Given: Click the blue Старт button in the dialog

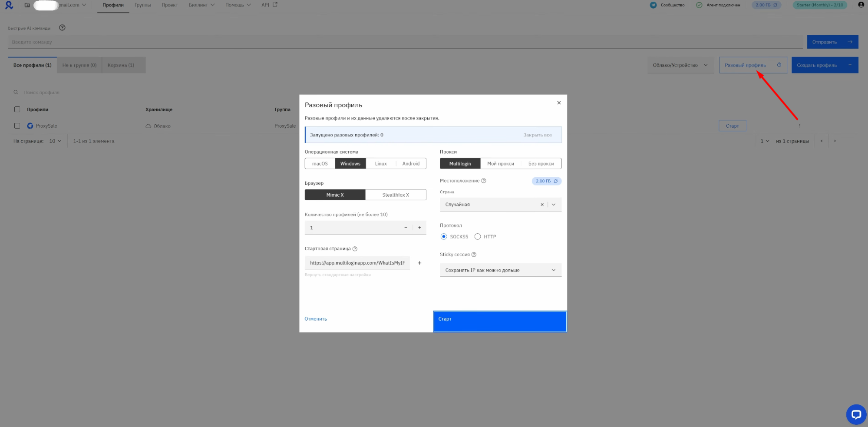Looking at the screenshot, I should point(500,321).
